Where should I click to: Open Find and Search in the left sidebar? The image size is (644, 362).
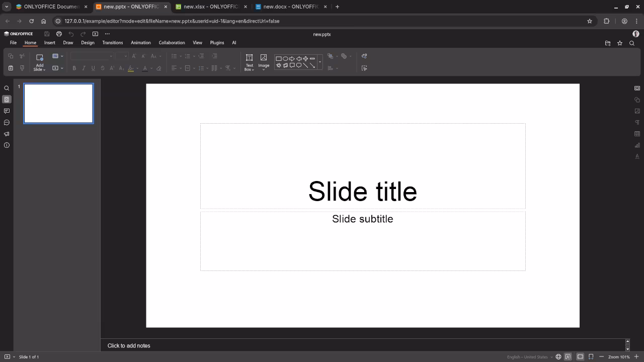[x=7, y=87]
